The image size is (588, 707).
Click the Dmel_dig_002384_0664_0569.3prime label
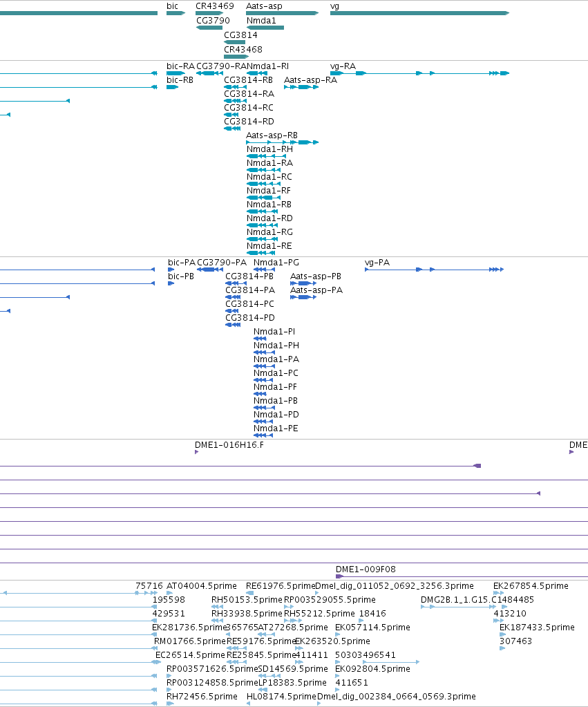point(397,697)
